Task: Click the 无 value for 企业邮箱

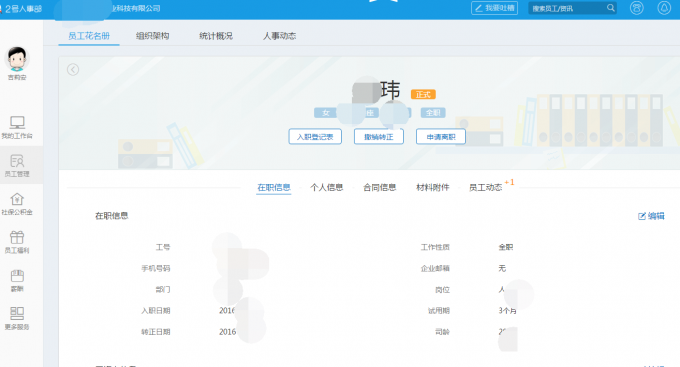Action: click(502, 269)
